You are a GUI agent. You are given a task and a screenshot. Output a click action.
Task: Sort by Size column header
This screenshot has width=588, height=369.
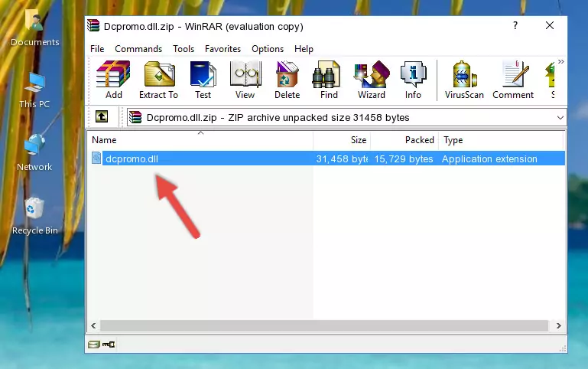pos(342,140)
